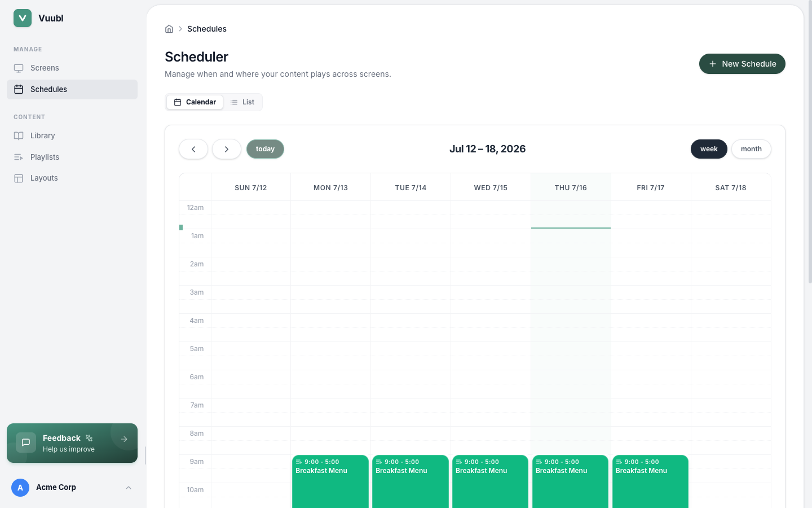This screenshot has width=812, height=508.
Task: Go to the next week
Action: click(227, 149)
